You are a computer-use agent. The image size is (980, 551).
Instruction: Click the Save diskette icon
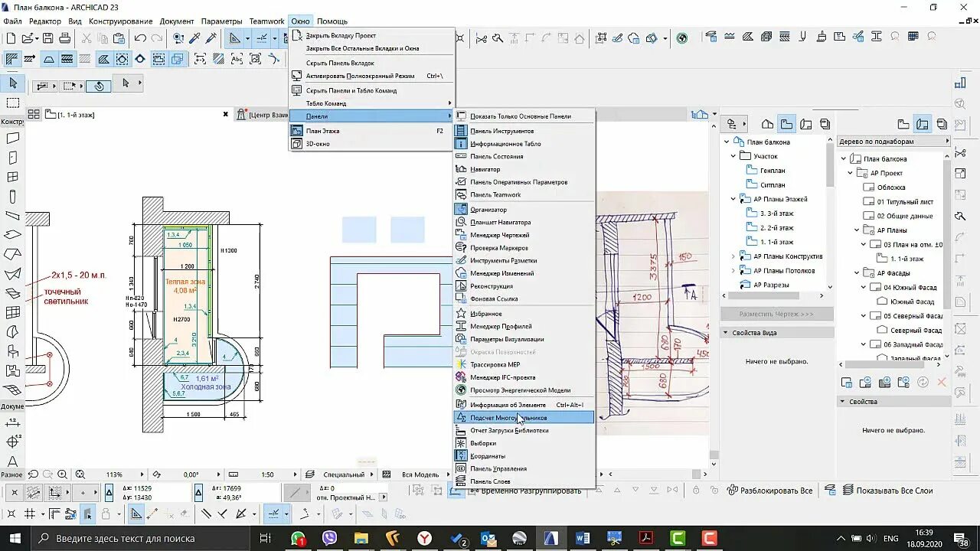click(x=47, y=38)
